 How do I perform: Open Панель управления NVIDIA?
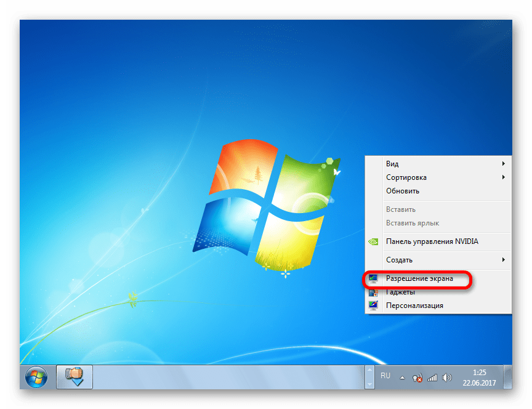432,241
